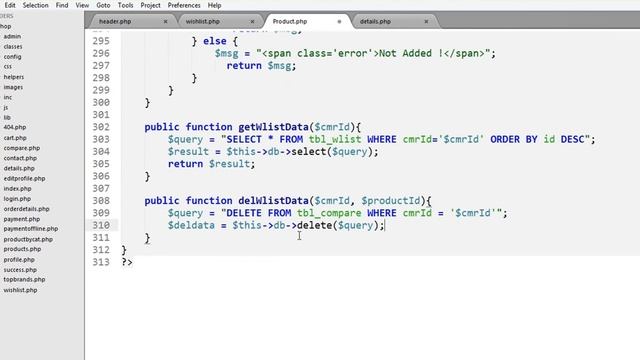Expand the css folder

8,66
